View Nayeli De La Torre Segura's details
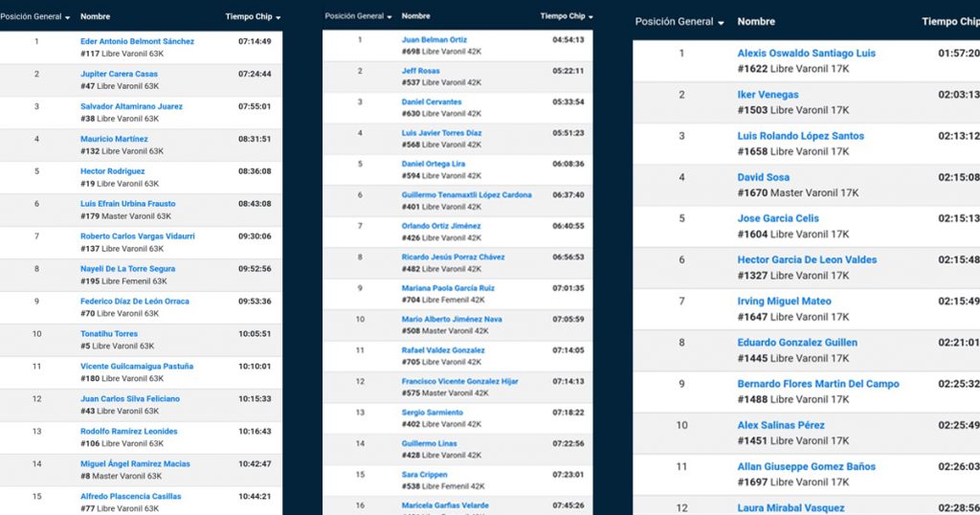Image resolution: width=980 pixels, height=515 pixels. pos(127,269)
